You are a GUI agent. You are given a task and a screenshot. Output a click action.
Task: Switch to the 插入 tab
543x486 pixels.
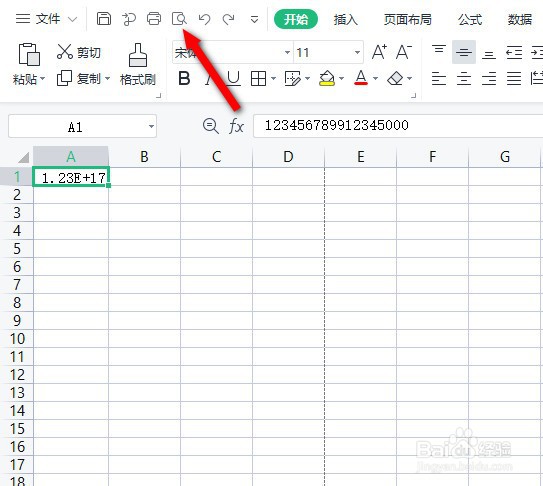pyautogui.click(x=345, y=19)
